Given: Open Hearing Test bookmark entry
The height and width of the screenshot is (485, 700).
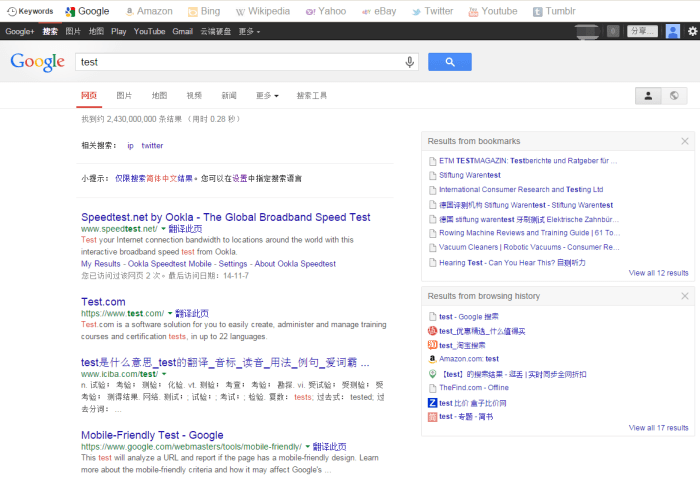Looking at the screenshot, I should click(x=512, y=263).
